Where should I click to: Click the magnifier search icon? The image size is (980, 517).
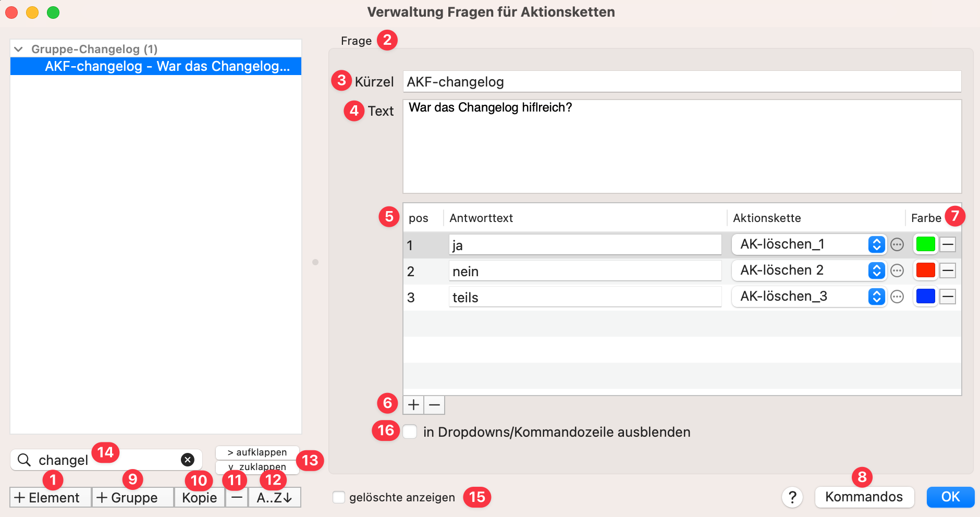[x=24, y=460]
